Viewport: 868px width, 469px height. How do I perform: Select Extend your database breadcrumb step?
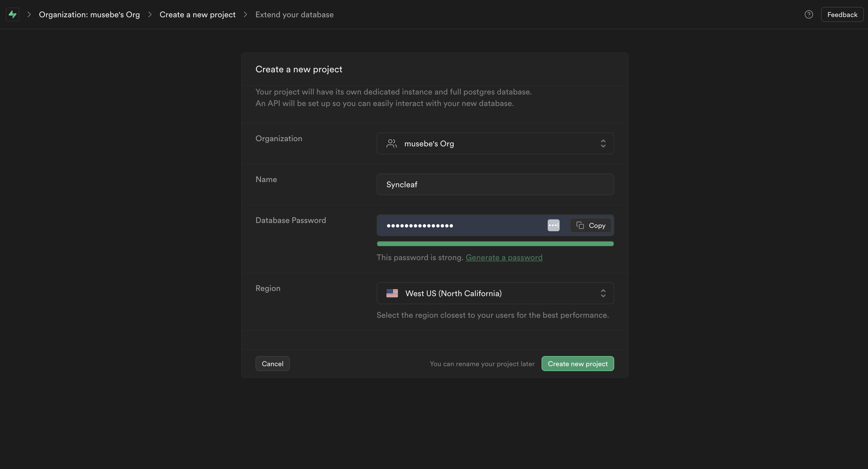[x=294, y=14]
